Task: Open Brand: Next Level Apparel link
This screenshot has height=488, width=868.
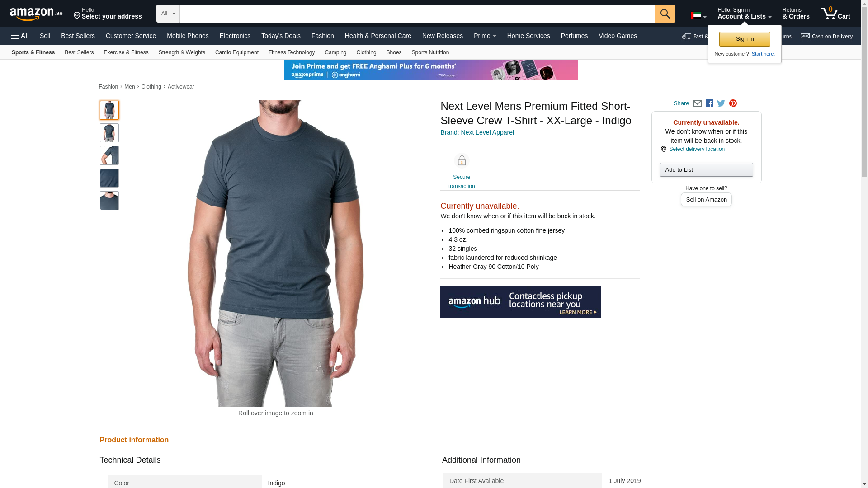Action: (x=477, y=132)
